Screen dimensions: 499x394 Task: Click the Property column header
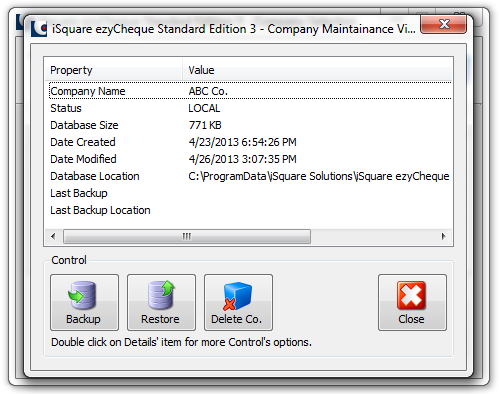click(114, 70)
